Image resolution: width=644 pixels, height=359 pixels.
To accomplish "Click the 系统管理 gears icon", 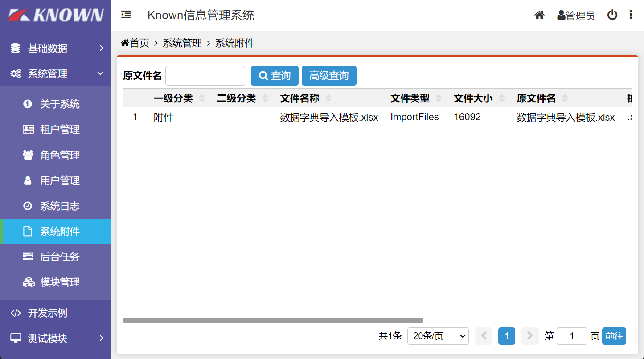I will click(16, 74).
